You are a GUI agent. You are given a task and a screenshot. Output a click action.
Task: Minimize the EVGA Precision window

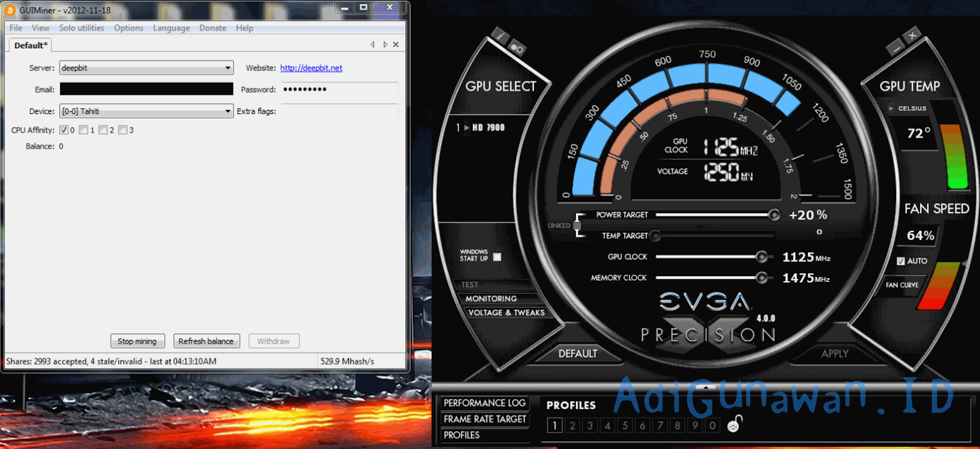pyautogui.click(x=895, y=48)
